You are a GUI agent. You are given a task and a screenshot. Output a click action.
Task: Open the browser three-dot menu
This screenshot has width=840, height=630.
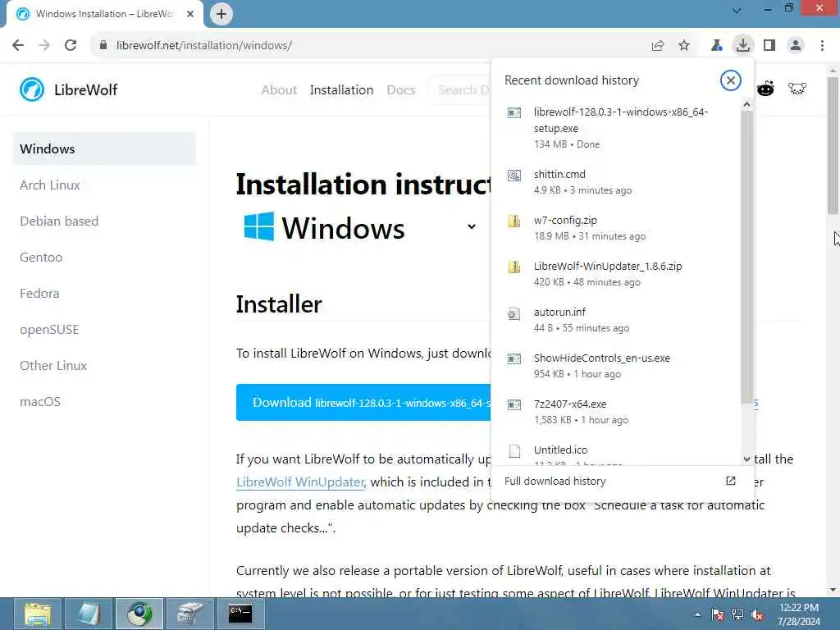click(822, 46)
